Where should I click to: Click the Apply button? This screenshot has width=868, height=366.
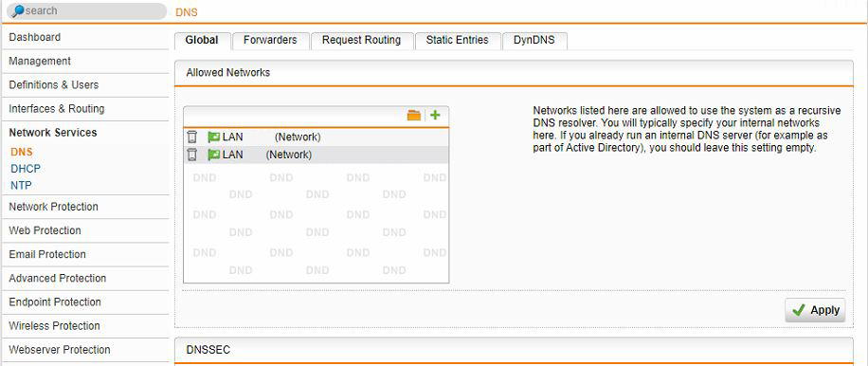816,310
